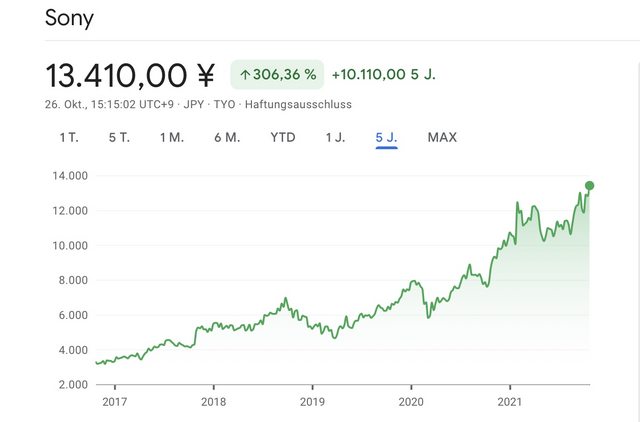Click the active 5 J. tab
640x422 pixels.
[386, 138]
